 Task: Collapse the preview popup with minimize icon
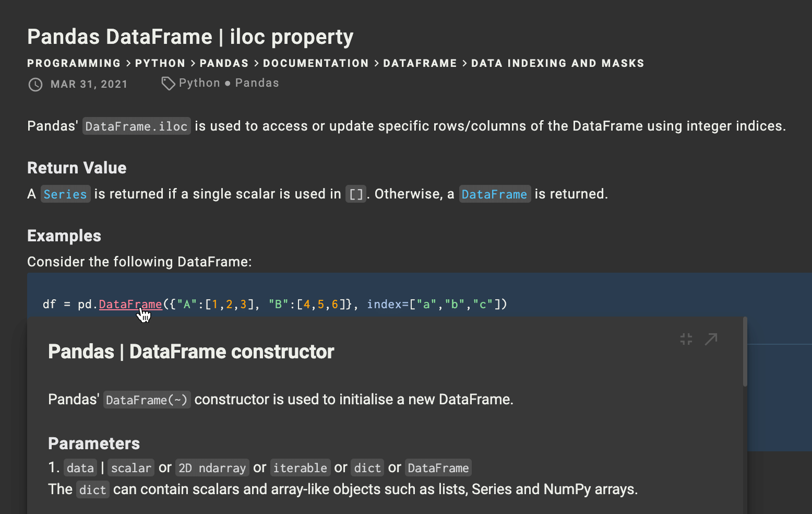tap(686, 339)
